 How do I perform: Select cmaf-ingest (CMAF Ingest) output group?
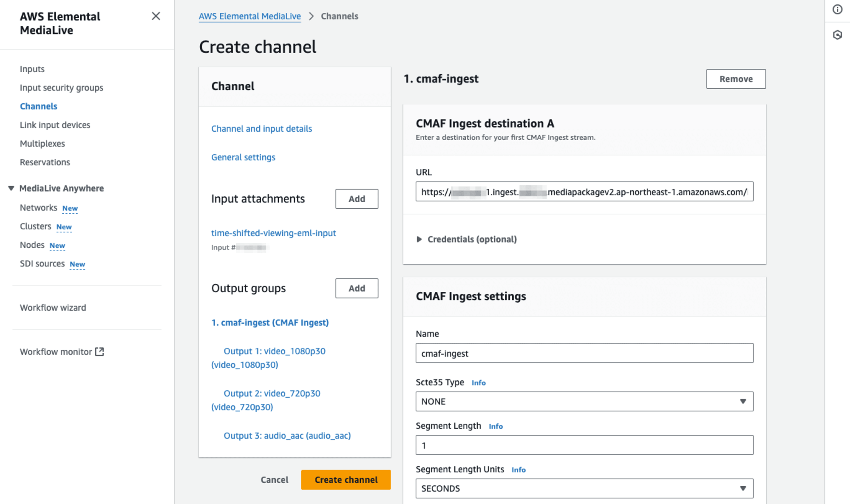click(x=270, y=323)
